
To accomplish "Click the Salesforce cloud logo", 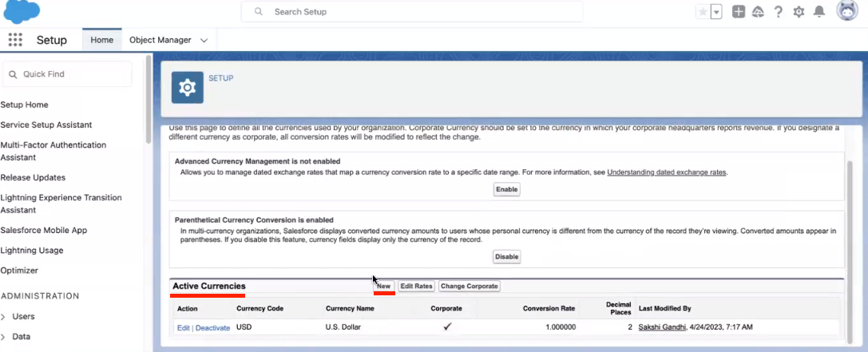I will tap(22, 12).
